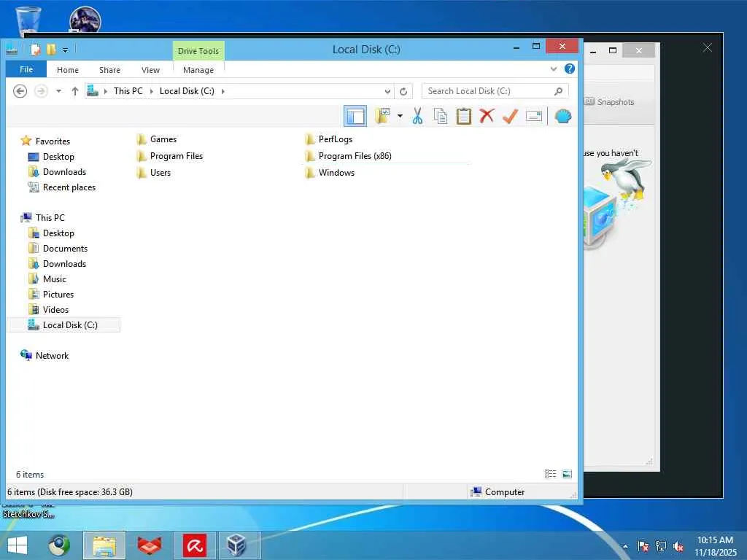Screen dimensions: 747x560
Task: Select the Users folder
Action: tap(154, 172)
